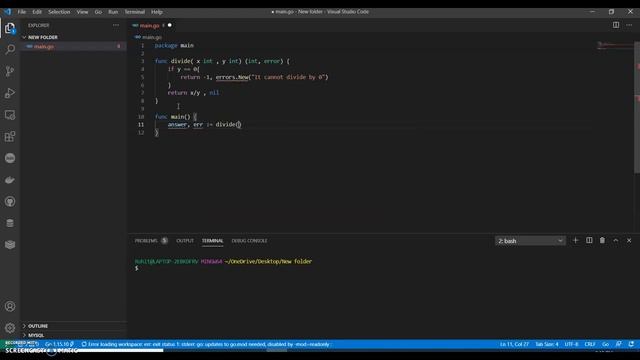Open the Remote Explorer icon
The image size is (640, 360).
tap(10, 115)
